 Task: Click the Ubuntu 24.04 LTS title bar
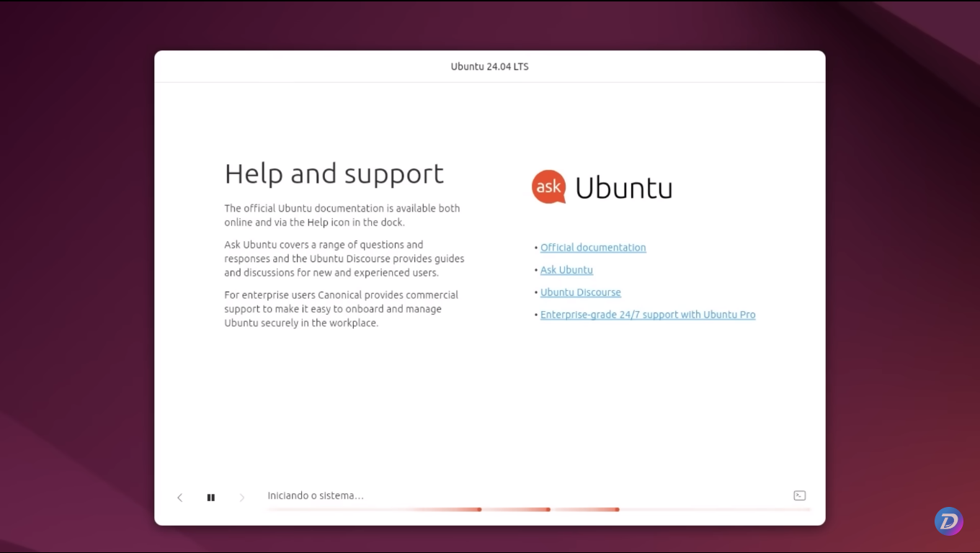[x=489, y=66]
